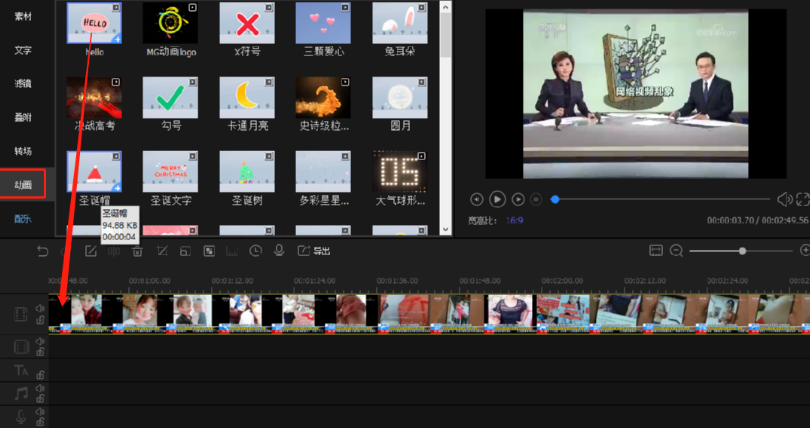810x428 pixels.
Task: Mute the music track speaker
Action: click(x=40, y=391)
